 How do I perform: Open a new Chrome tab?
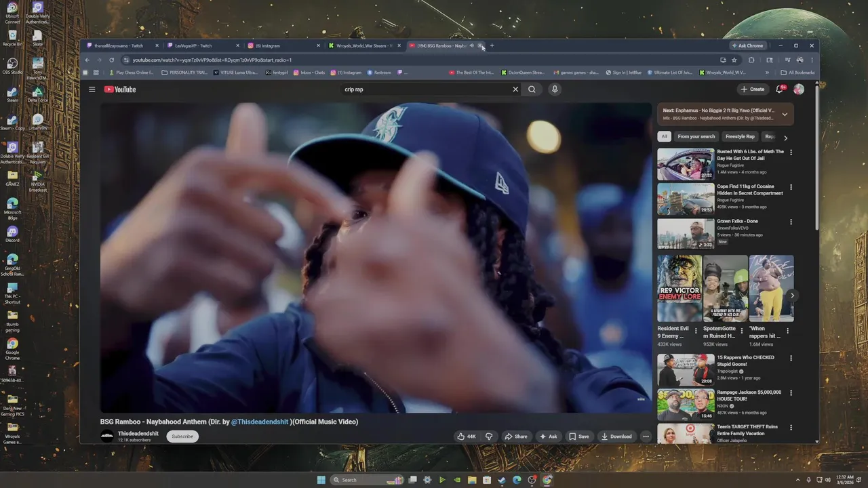point(492,45)
